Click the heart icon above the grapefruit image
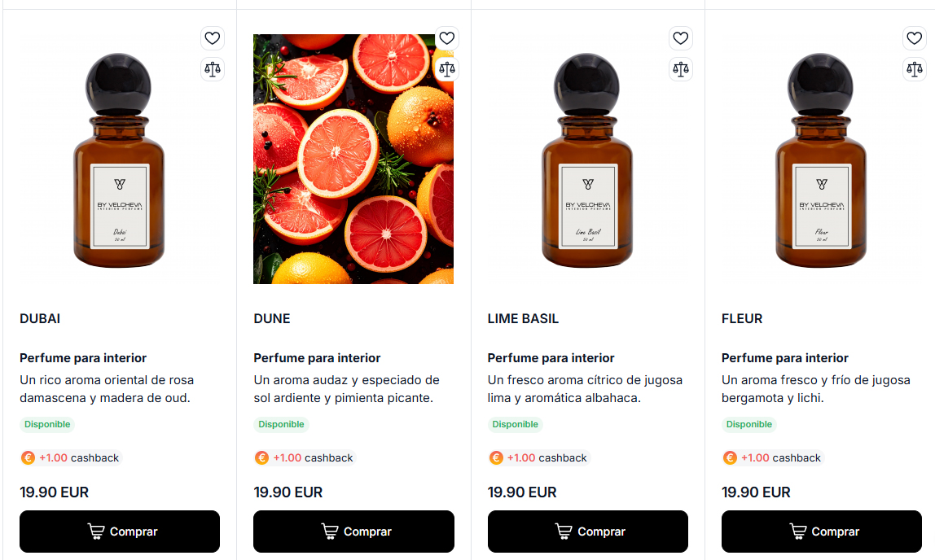 [x=446, y=38]
